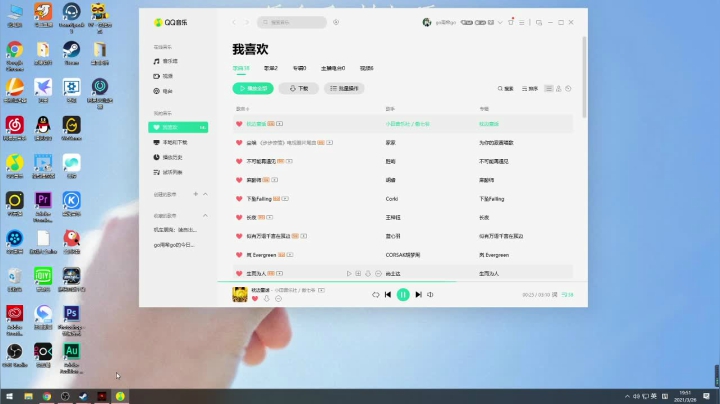720x404 pixels.
Task: Switch to the Songs tab
Action: click(241, 68)
